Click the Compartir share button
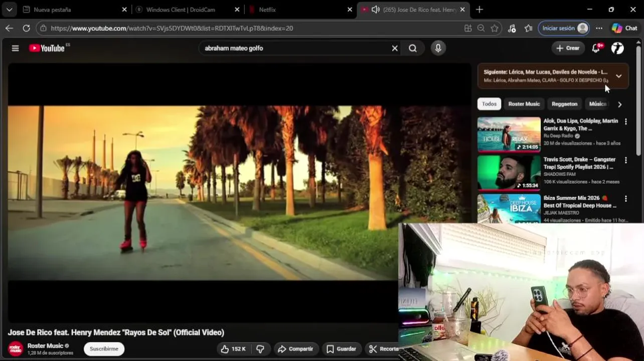 [x=295, y=349]
